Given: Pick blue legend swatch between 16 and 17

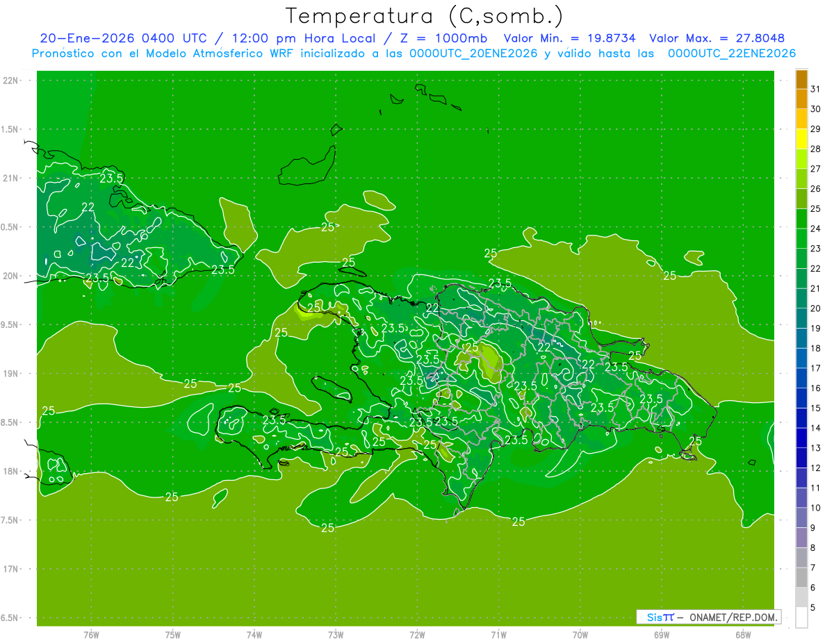Looking at the screenshot, I should [801, 379].
